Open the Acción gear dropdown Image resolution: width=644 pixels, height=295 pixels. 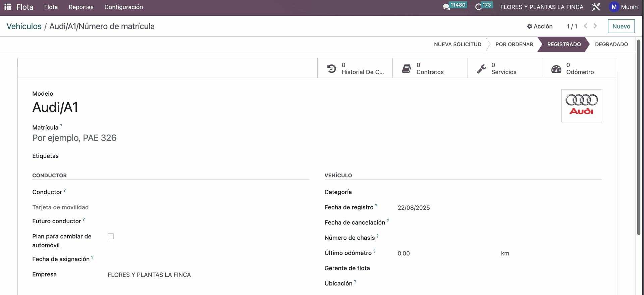point(540,26)
